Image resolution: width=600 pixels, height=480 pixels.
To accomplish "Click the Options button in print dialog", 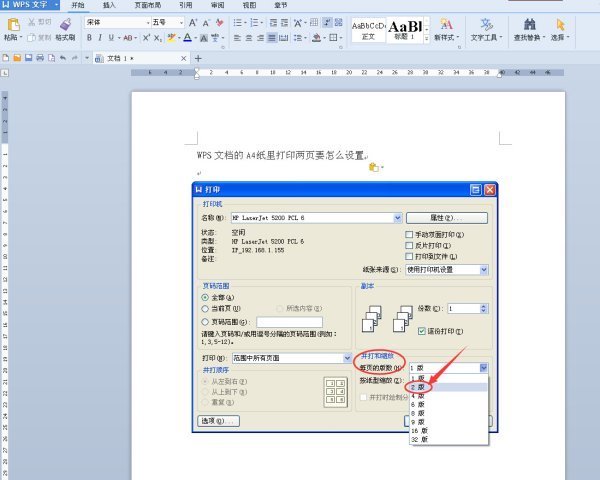I will pyautogui.click(x=218, y=421).
